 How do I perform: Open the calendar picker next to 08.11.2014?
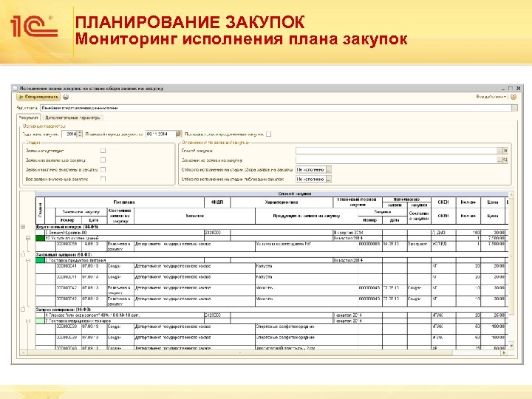179,134
